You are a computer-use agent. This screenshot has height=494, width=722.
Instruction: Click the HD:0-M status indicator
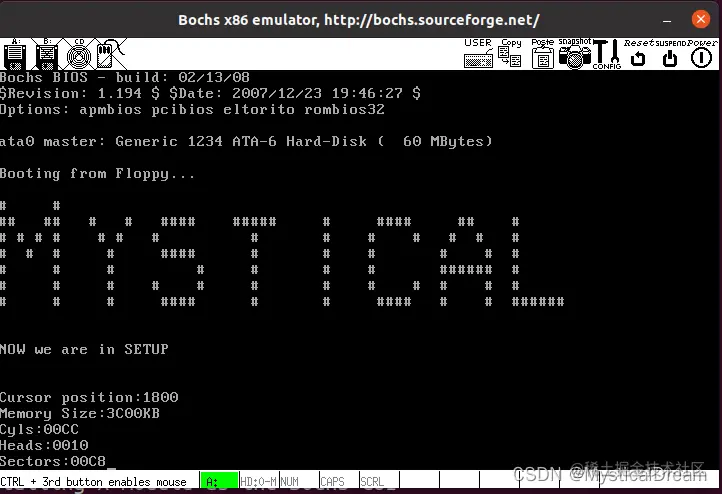[258, 482]
